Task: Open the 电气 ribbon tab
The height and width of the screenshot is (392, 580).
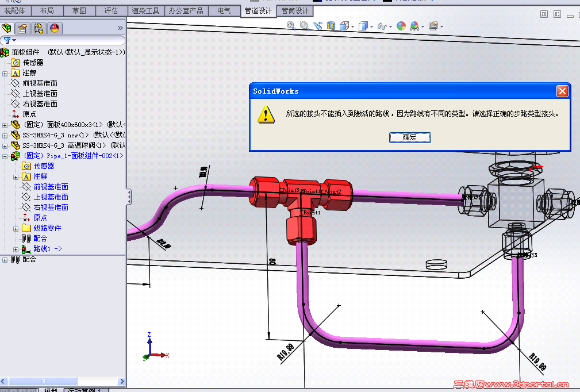Action: coord(224,11)
